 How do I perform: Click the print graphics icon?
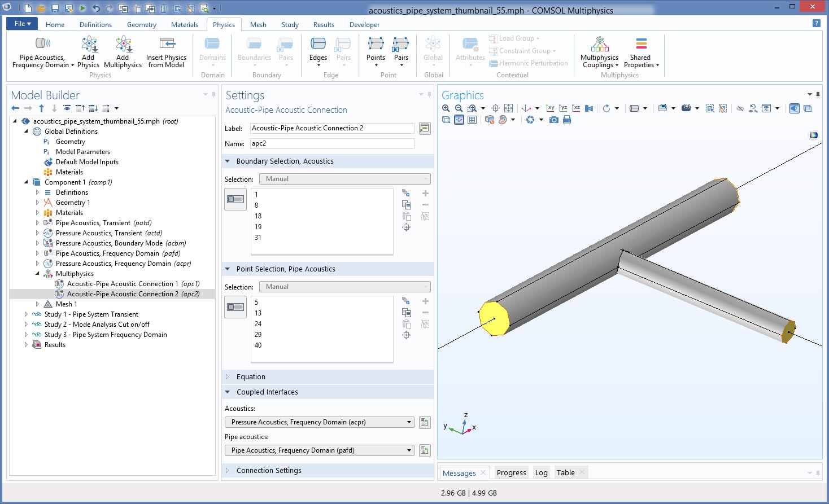click(x=567, y=120)
